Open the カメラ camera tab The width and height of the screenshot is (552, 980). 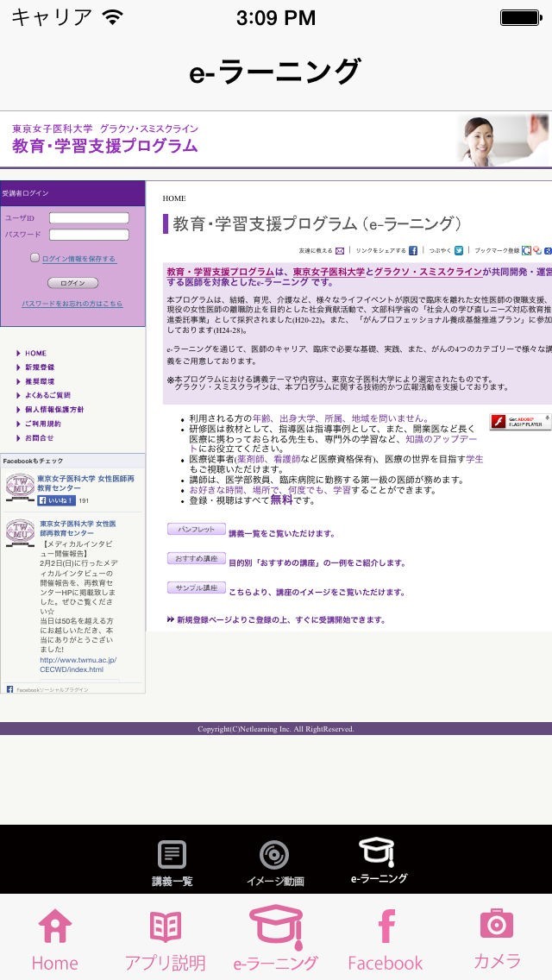pos(497,939)
